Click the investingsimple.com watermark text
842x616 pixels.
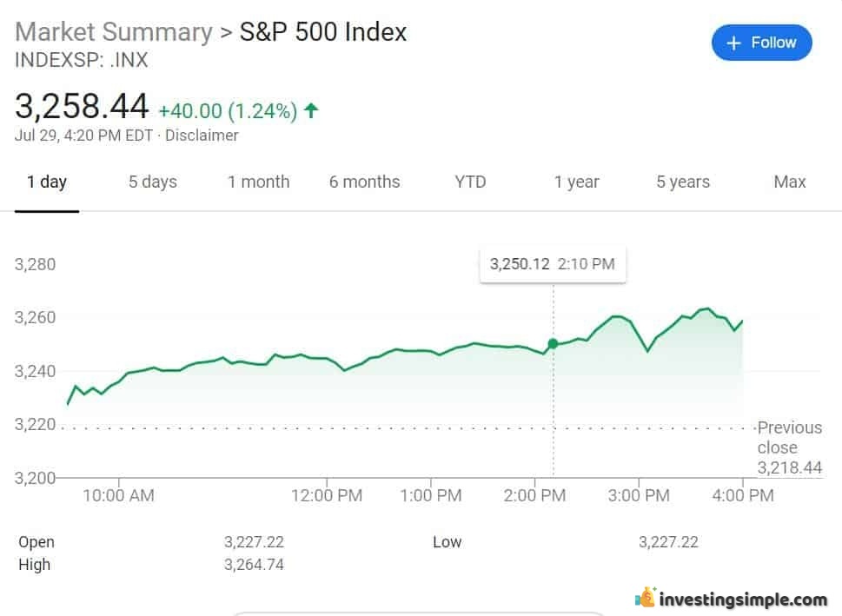(x=743, y=599)
